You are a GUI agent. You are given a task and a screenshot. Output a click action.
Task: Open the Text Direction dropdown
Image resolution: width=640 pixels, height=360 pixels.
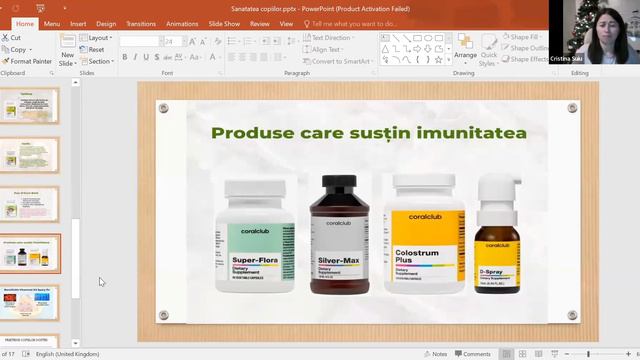point(329,38)
